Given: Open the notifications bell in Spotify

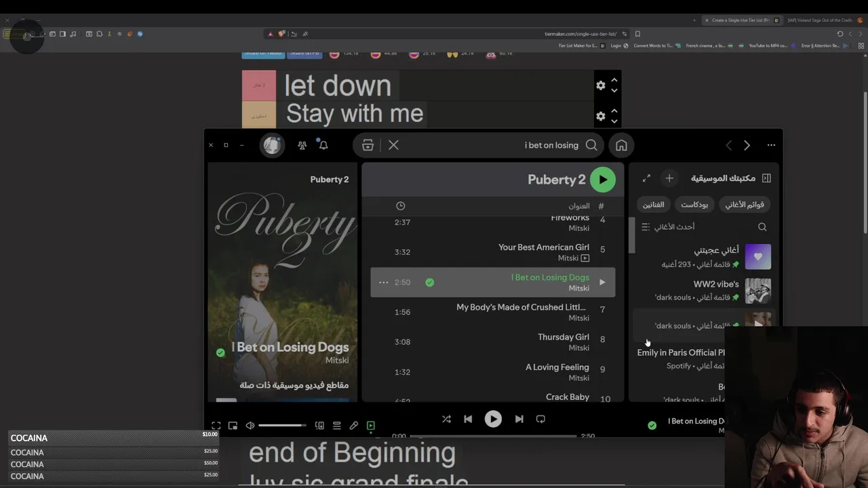Looking at the screenshot, I should 323,145.
